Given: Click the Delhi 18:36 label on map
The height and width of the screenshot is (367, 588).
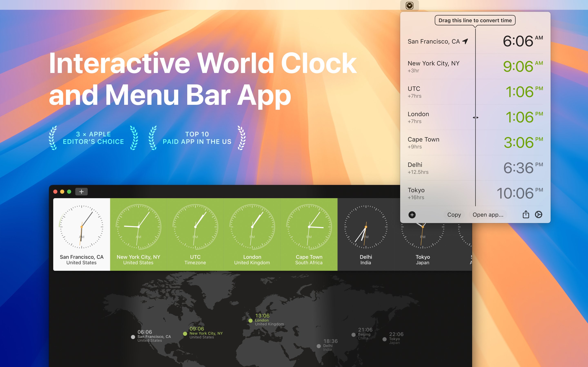Looking at the screenshot, I should (x=331, y=341).
